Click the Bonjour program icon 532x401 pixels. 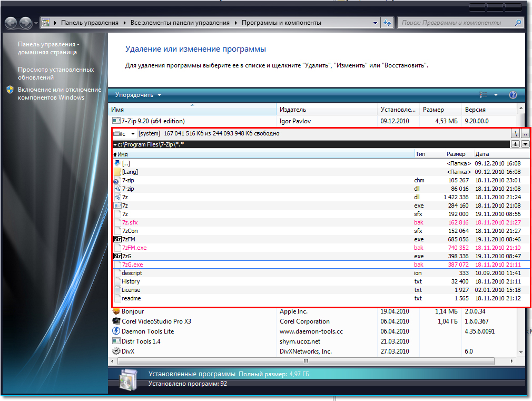click(x=116, y=311)
